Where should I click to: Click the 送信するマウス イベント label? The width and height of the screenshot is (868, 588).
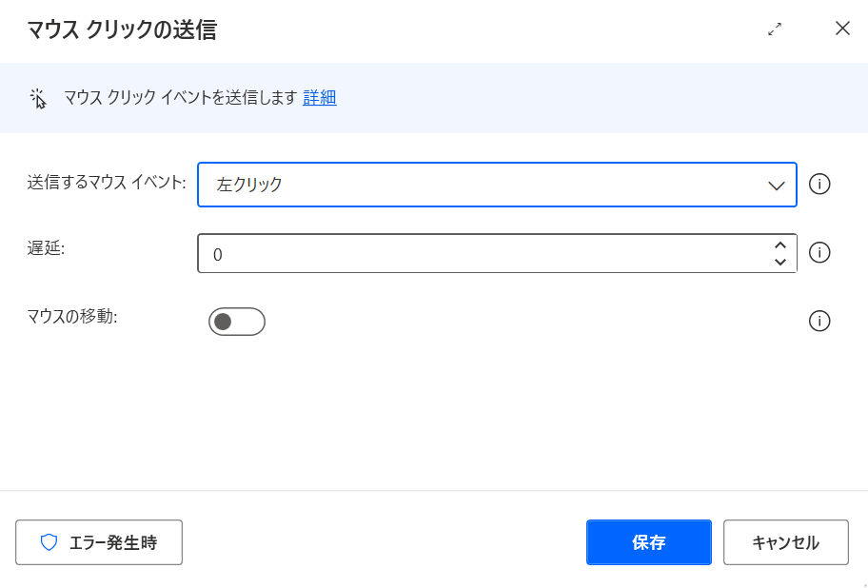107,182
